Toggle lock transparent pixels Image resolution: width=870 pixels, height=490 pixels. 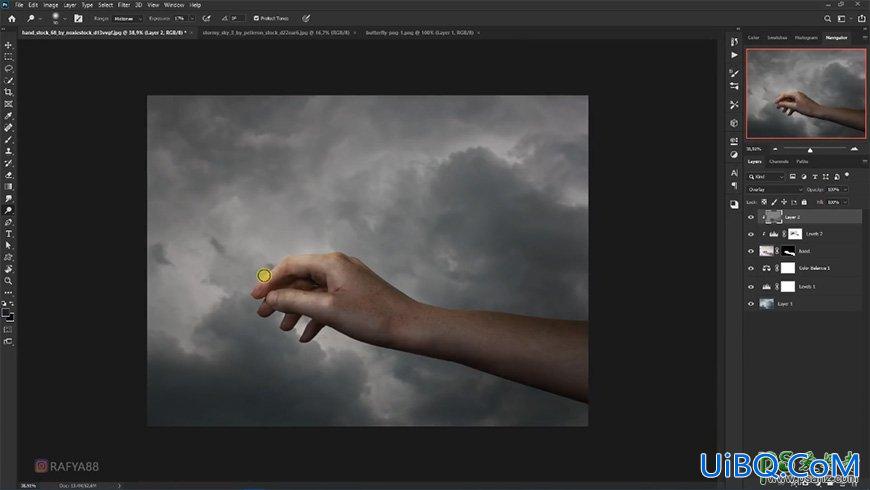pyautogui.click(x=764, y=202)
